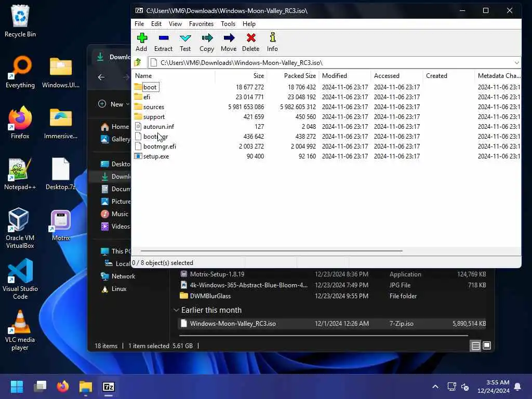The image size is (532, 399).
Task: Open the Favorites menu
Action: coord(201,24)
